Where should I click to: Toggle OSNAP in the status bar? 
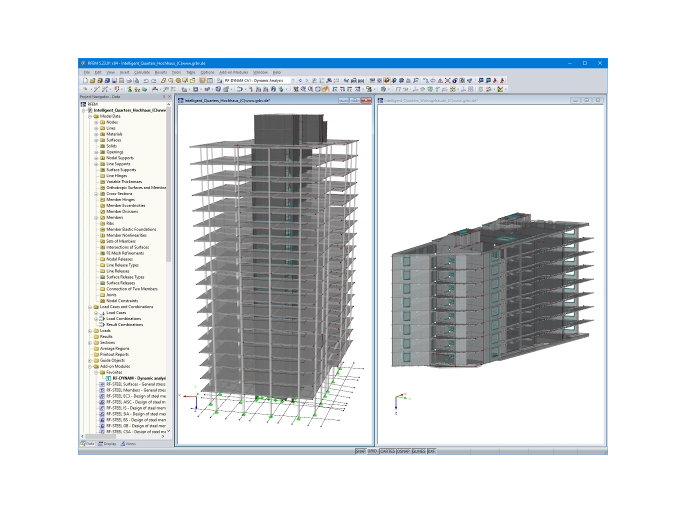coord(403,451)
